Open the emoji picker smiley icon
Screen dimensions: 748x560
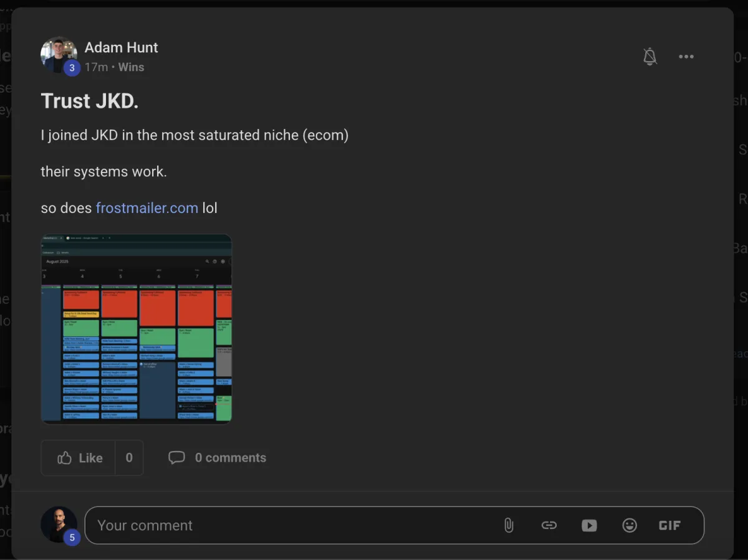pos(630,525)
